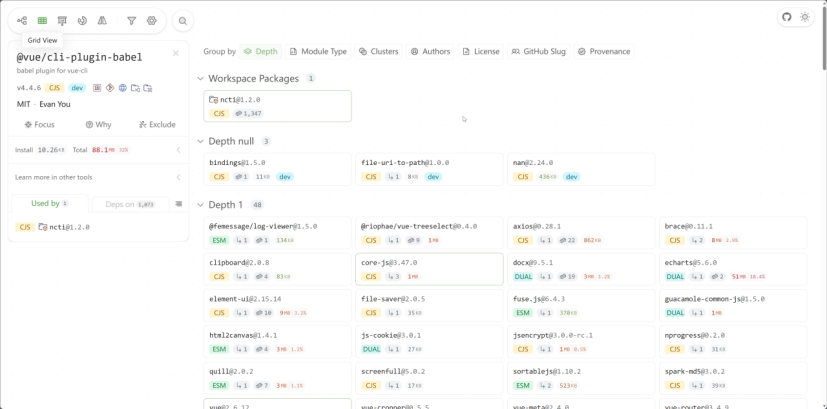Click the author Evan You
Screen dimensions: 827x409
click(x=55, y=104)
